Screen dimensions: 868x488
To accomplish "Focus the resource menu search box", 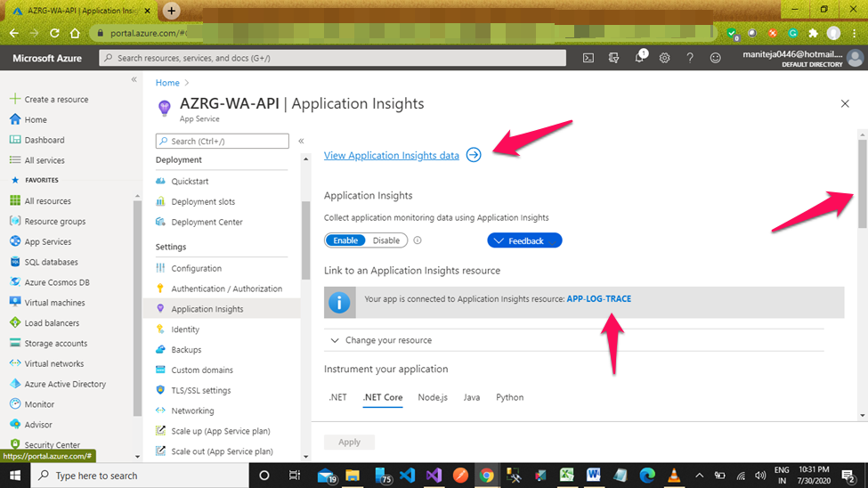I will click(222, 142).
